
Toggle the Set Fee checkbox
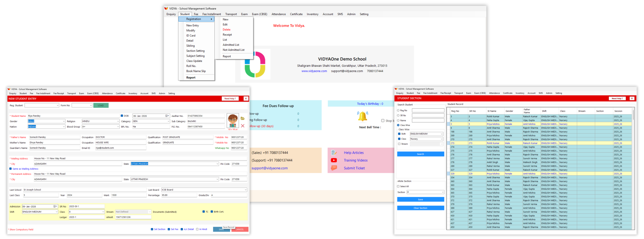pyautogui.click(x=169, y=230)
